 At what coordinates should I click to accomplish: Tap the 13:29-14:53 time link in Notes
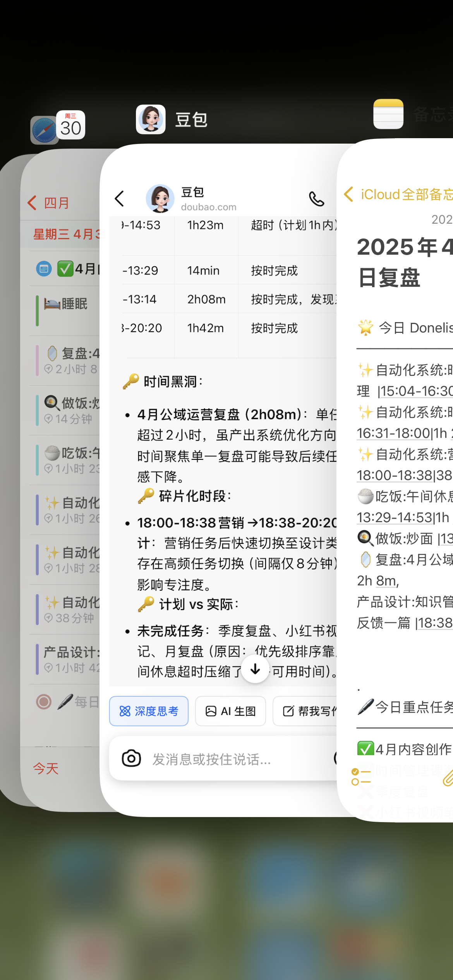point(395,517)
